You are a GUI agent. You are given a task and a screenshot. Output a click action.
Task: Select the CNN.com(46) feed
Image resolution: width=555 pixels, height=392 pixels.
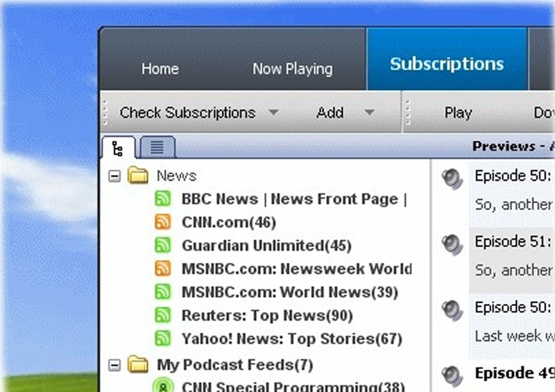[x=229, y=223]
